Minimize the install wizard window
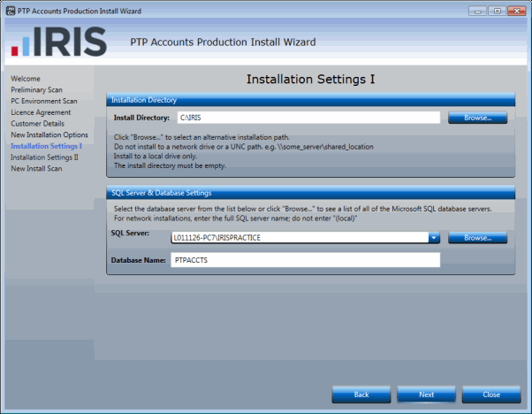This screenshot has width=532, height=414. point(478,11)
